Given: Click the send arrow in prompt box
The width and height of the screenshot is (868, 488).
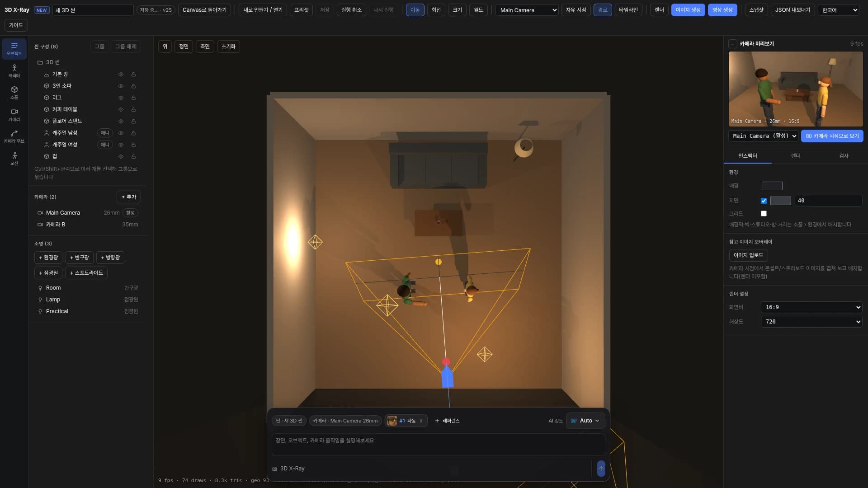Looking at the screenshot, I should (601, 469).
